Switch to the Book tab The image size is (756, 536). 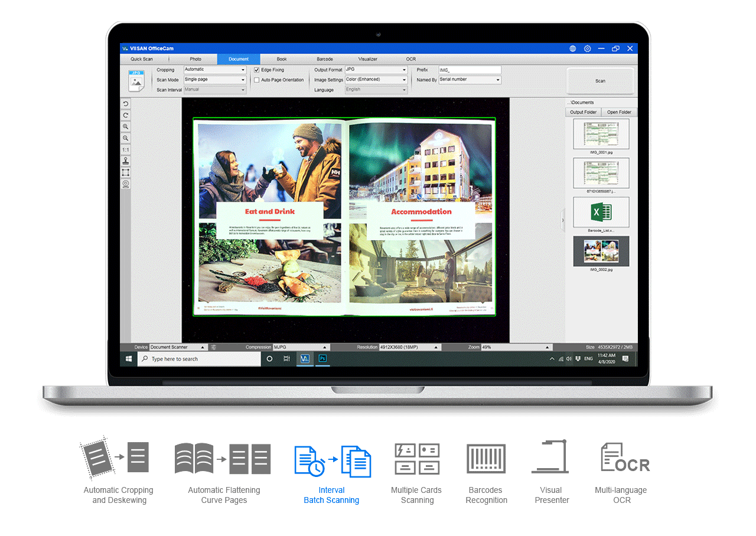click(282, 59)
